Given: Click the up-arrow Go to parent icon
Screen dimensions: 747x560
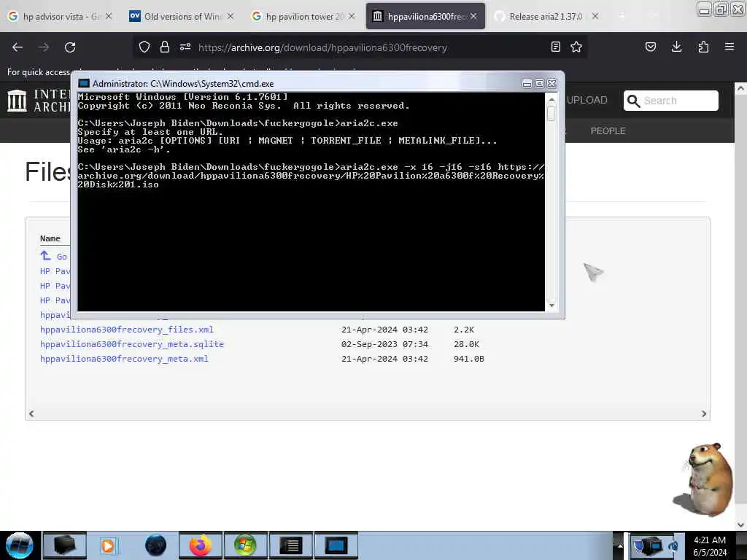Looking at the screenshot, I should [45, 256].
